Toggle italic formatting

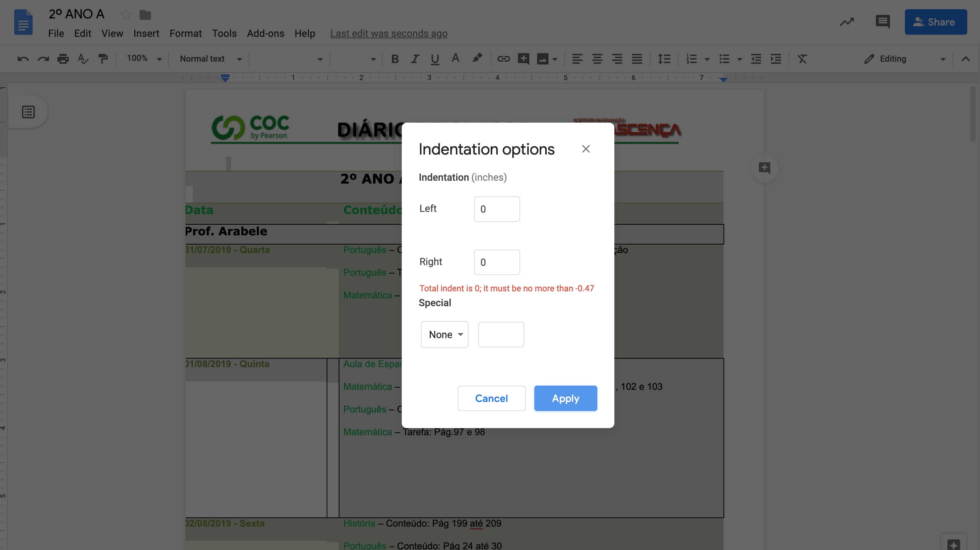pyautogui.click(x=415, y=58)
